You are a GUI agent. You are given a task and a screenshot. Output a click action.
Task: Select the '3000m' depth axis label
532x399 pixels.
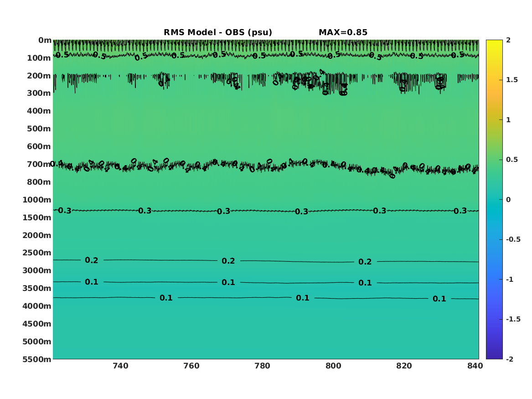point(37,270)
